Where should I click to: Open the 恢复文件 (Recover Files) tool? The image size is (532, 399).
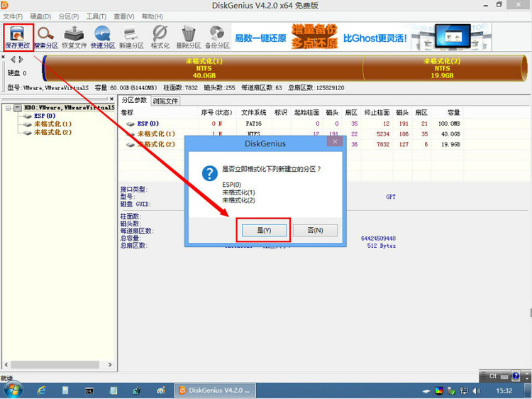click(74, 35)
